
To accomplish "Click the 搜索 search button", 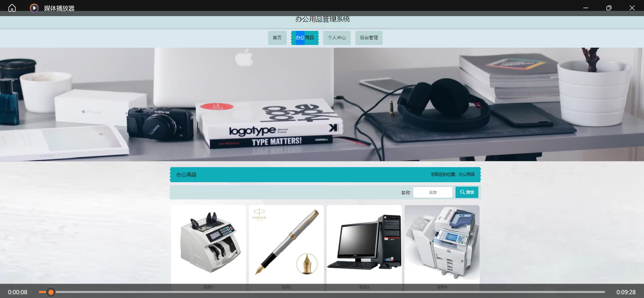I will point(467,192).
